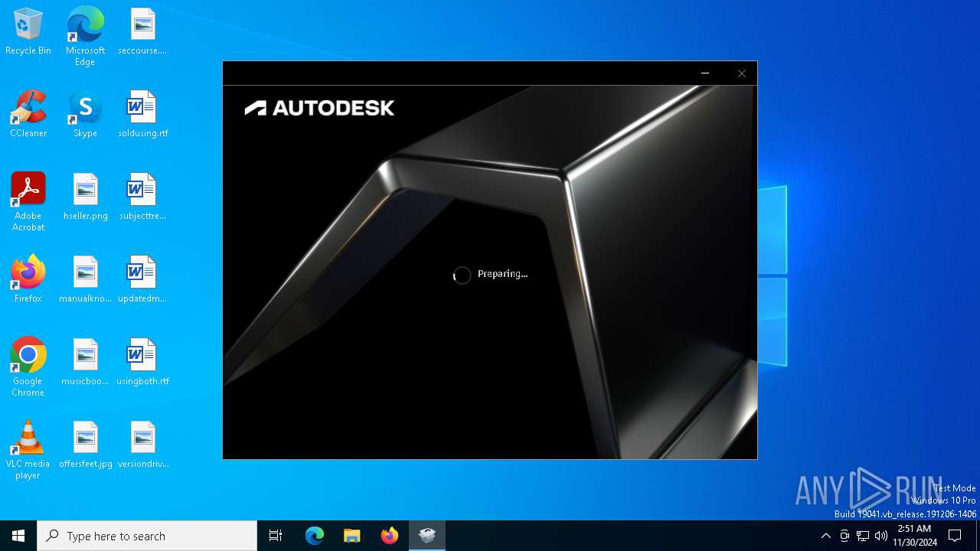Select the updatedm Word document
980x551 pixels.
pos(142,279)
